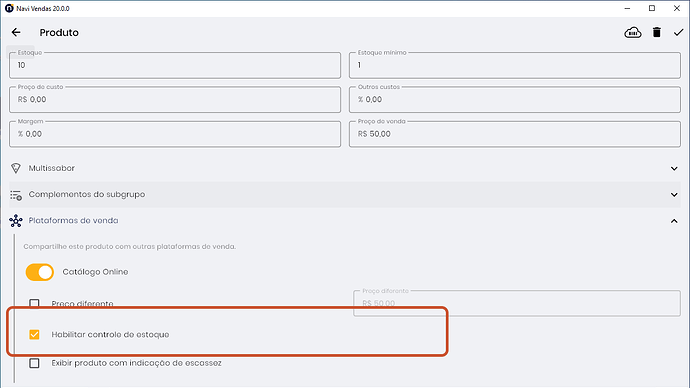Click the Estoque input field
690x388 pixels.
pyautogui.click(x=175, y=65)
